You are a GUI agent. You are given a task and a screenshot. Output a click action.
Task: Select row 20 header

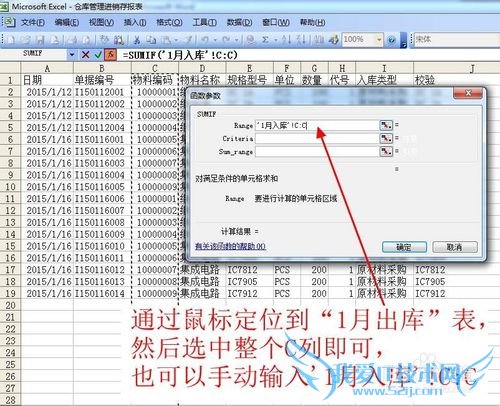(10, 305)
